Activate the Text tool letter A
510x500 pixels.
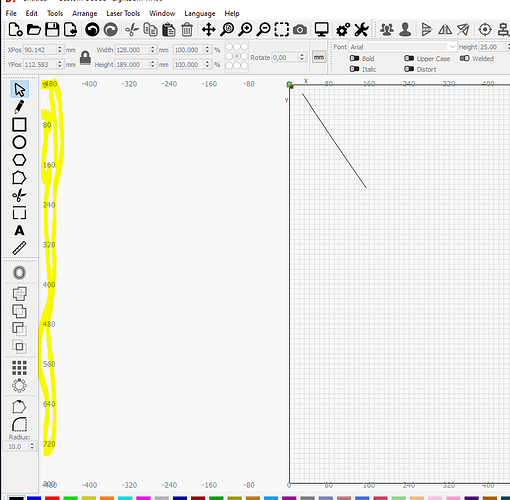coord(19,231)
